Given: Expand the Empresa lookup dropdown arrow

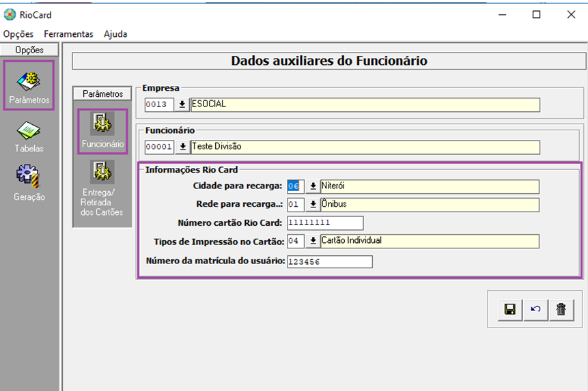Looking at the screenshot, I should click(x=182, y=104).
